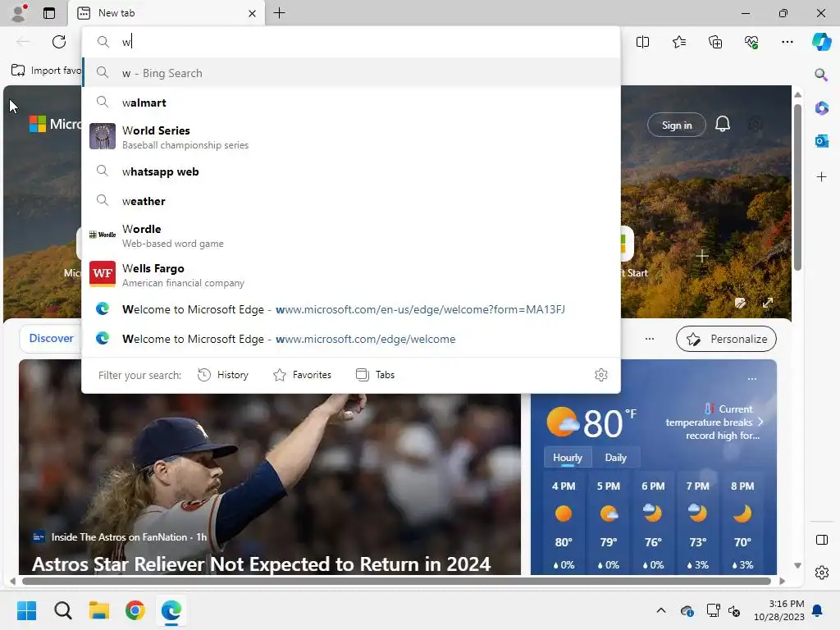Open feed more options ellipsis

[650, 339]
